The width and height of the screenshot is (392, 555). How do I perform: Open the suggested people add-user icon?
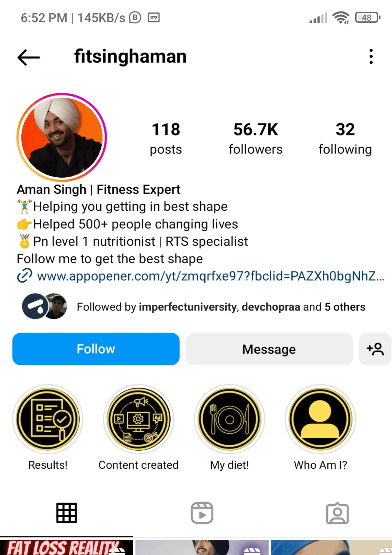pyautogui.click(x=375, y=349)
